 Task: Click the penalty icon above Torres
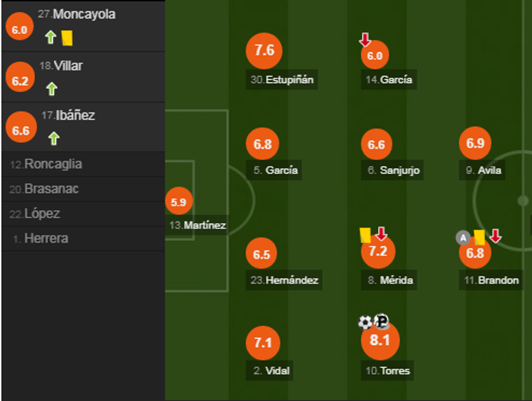[382, 322]
